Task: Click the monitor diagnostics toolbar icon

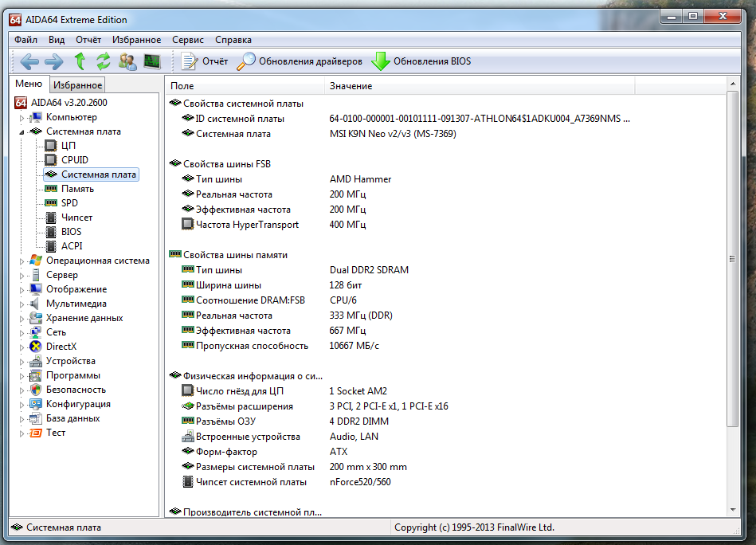Action: 151,61
